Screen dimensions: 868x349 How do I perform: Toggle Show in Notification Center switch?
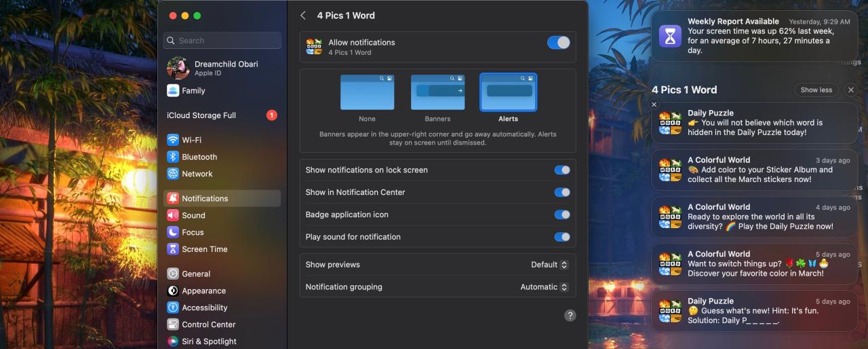coord(562,192)
